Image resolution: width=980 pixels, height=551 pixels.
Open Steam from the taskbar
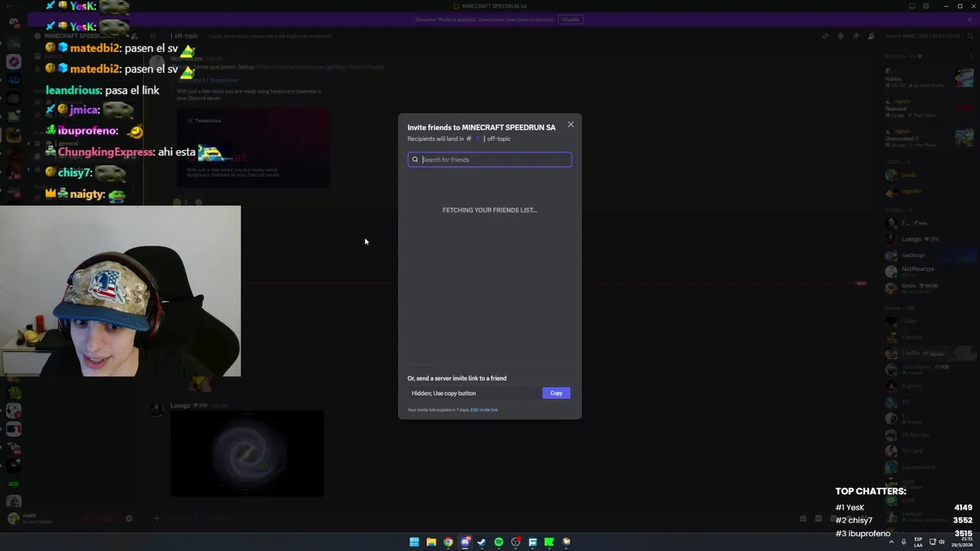pyautogui.click(x=482, y=542)
